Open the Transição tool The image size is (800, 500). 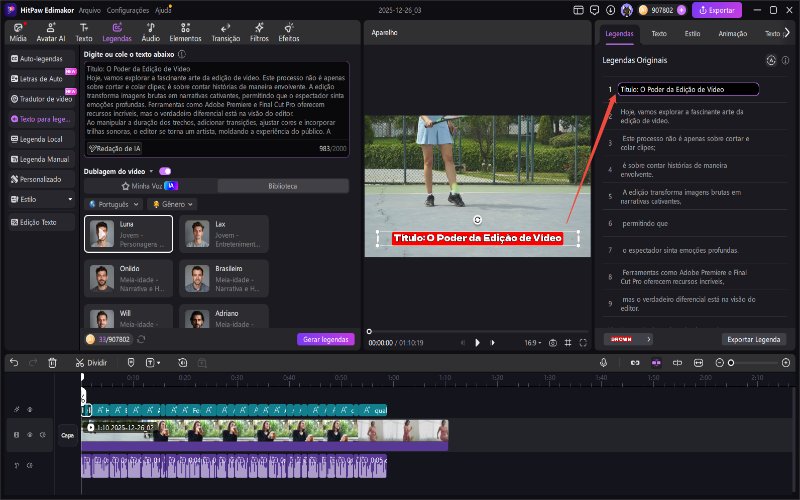[226, 32]
